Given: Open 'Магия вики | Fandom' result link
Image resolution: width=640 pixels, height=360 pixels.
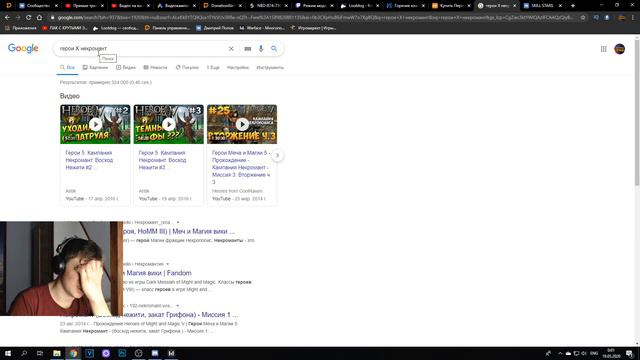Looking at the screenshot, I should [157, 273].
